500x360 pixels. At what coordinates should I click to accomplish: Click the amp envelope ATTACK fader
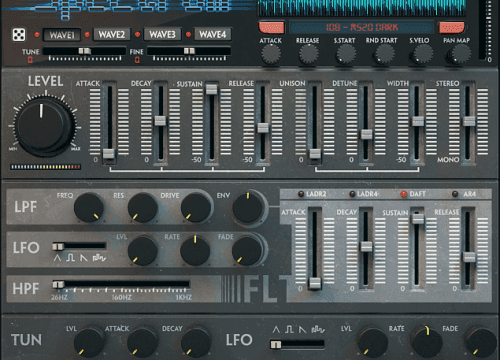click(x=109, y=154)
